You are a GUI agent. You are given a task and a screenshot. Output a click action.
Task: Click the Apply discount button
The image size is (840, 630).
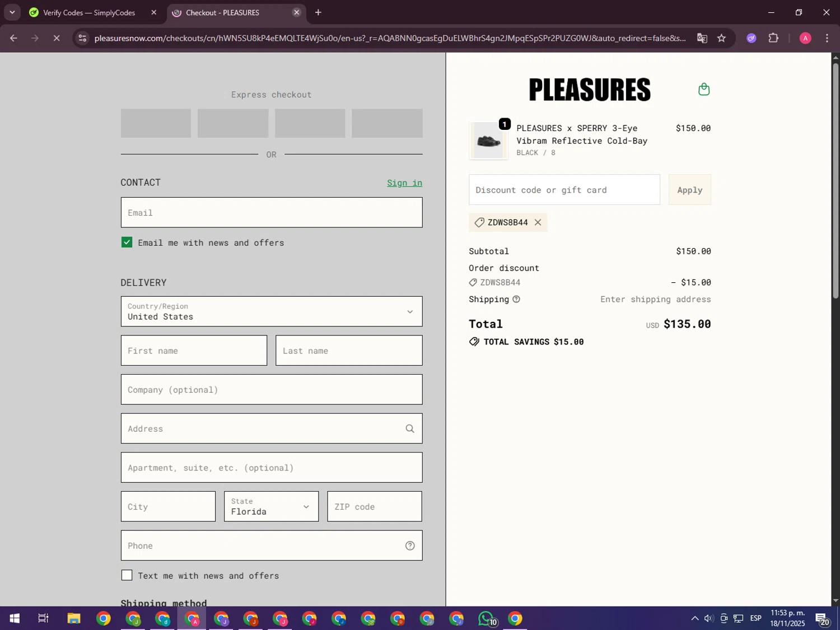pyautogui.click(x=689, y=190)
